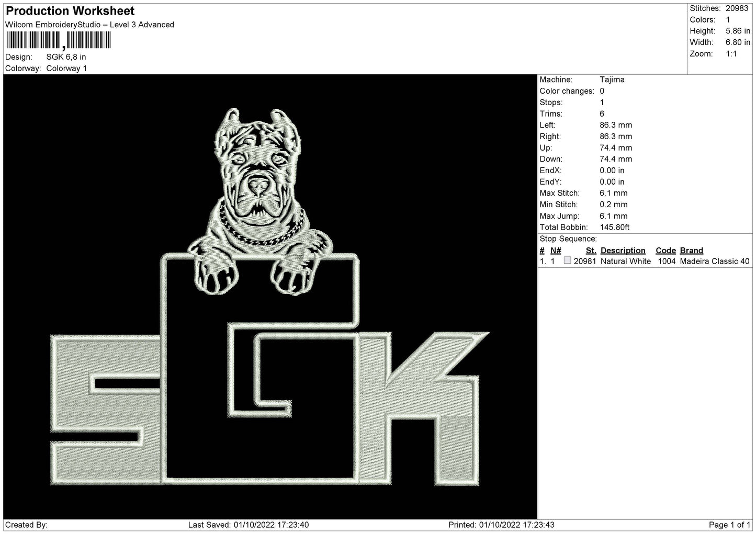756x534 pixels.
Task: Click the Min Stitch value '0.2 mm'
Action: 614,204
